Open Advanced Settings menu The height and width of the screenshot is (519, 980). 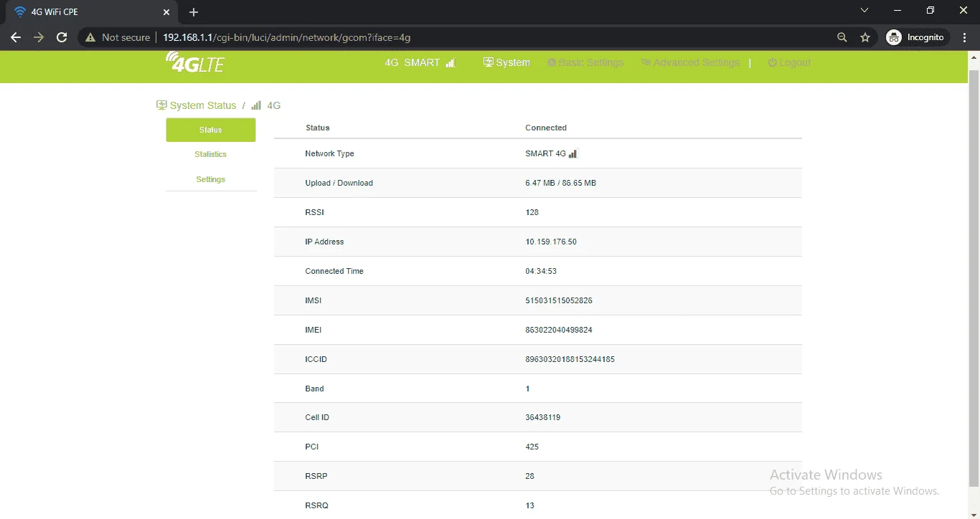point(690,62)
